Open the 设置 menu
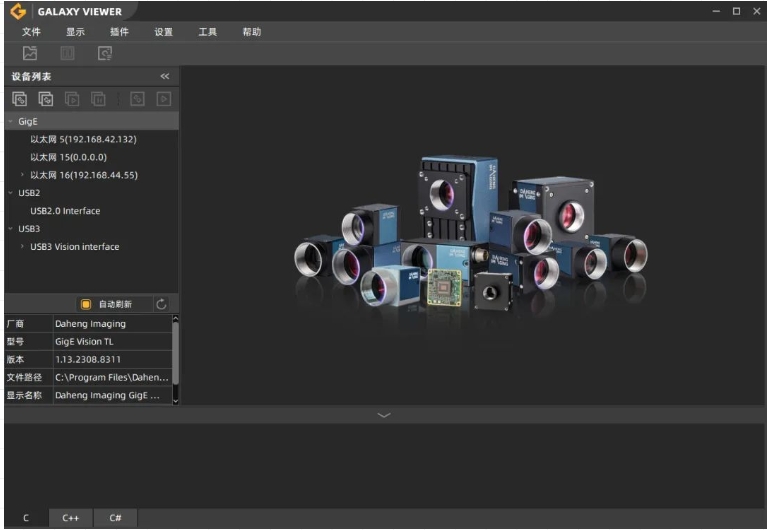This screenshot has width=767, height=530. click(163, 32)
